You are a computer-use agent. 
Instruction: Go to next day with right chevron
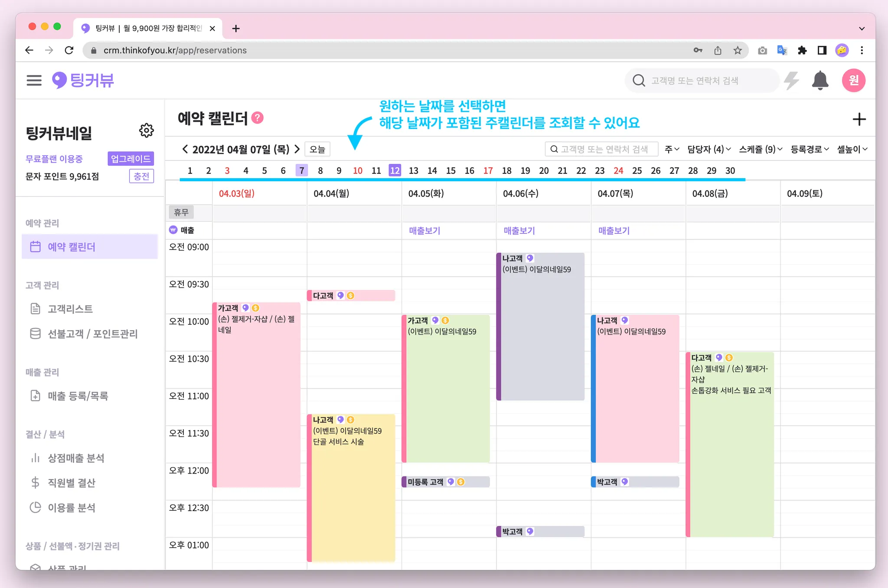tap(297, 149)
